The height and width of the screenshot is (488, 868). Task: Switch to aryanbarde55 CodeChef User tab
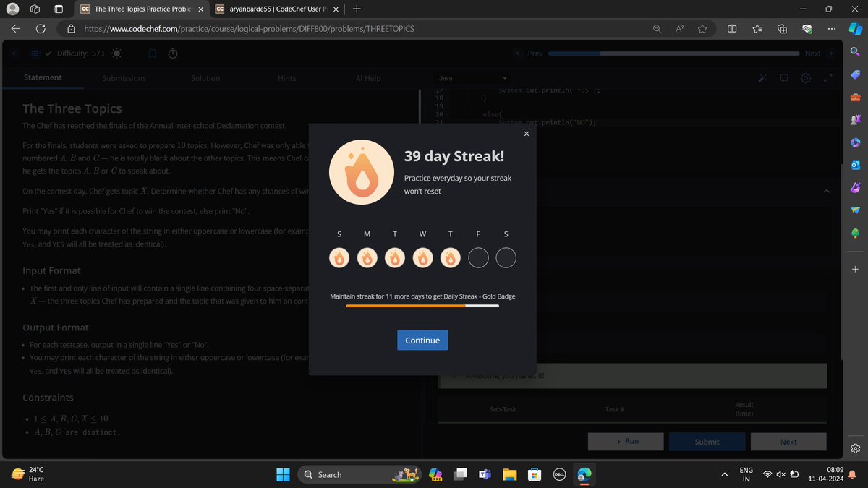point(276,9)
